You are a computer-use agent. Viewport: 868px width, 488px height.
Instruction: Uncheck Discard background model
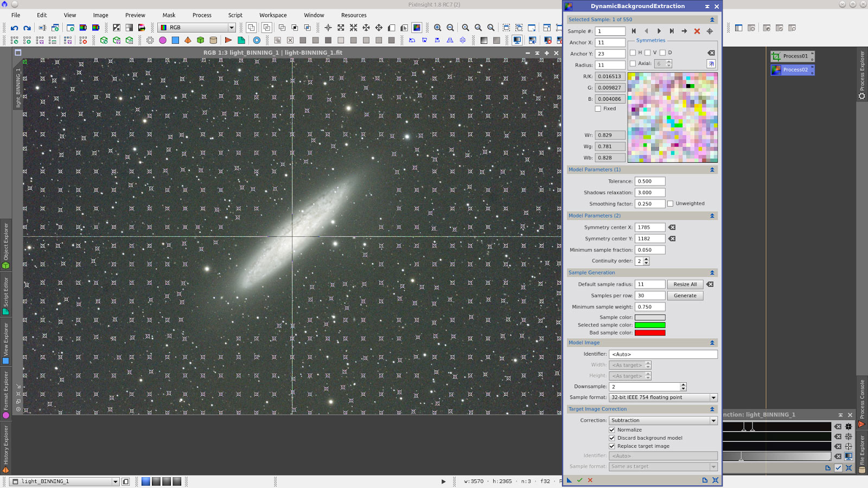612,438
